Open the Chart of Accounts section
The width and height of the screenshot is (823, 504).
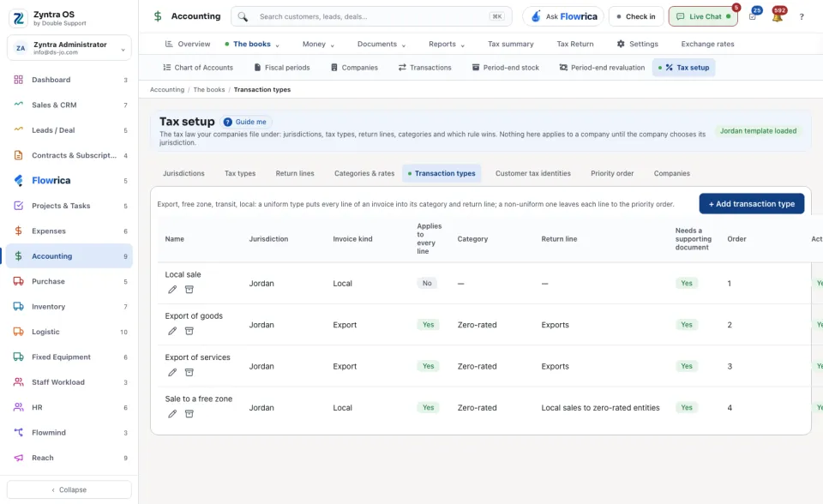click(x=198, y=68)
